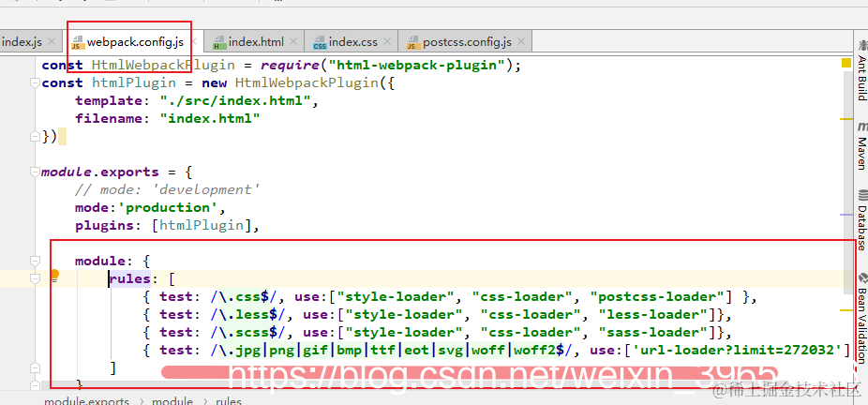
Task: Click the JS file icon on webpack.config.js tab
Action: [x=78, y=42]
